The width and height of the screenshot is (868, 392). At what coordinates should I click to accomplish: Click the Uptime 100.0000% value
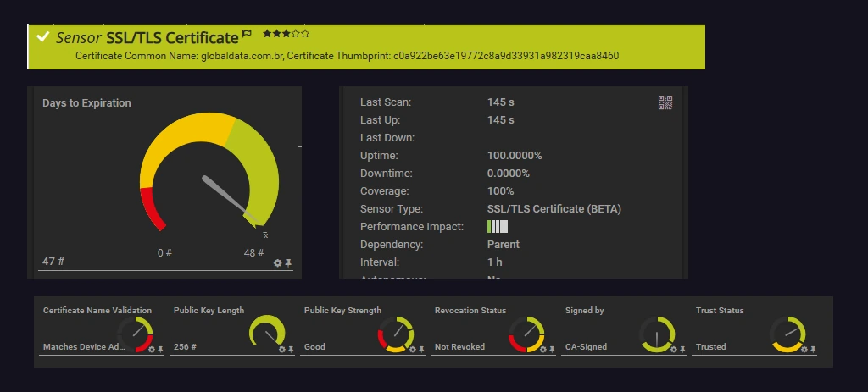515,156
